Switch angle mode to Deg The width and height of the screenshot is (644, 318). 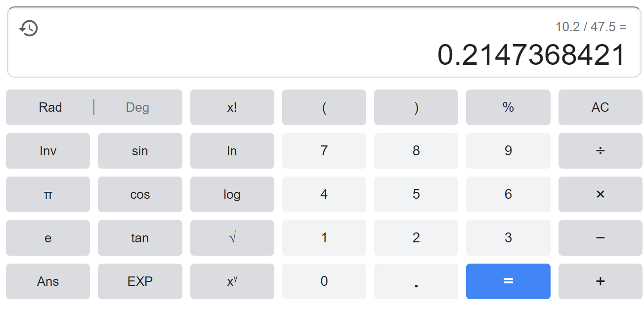(x=138, y=107)
